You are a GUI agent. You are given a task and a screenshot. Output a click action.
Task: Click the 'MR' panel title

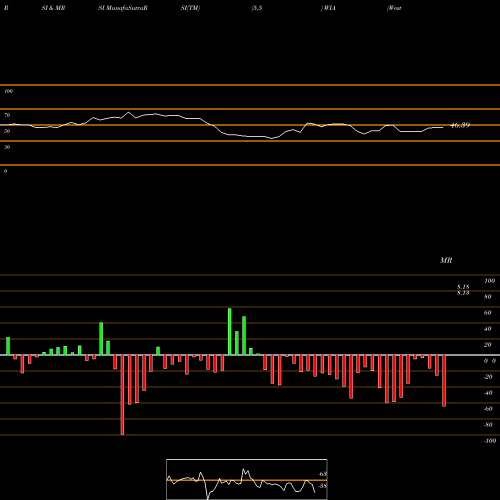click(446, 260)
